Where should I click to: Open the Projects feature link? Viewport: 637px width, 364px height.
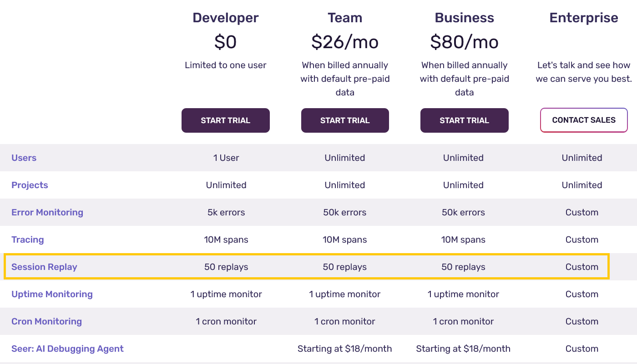click(29, 185)
